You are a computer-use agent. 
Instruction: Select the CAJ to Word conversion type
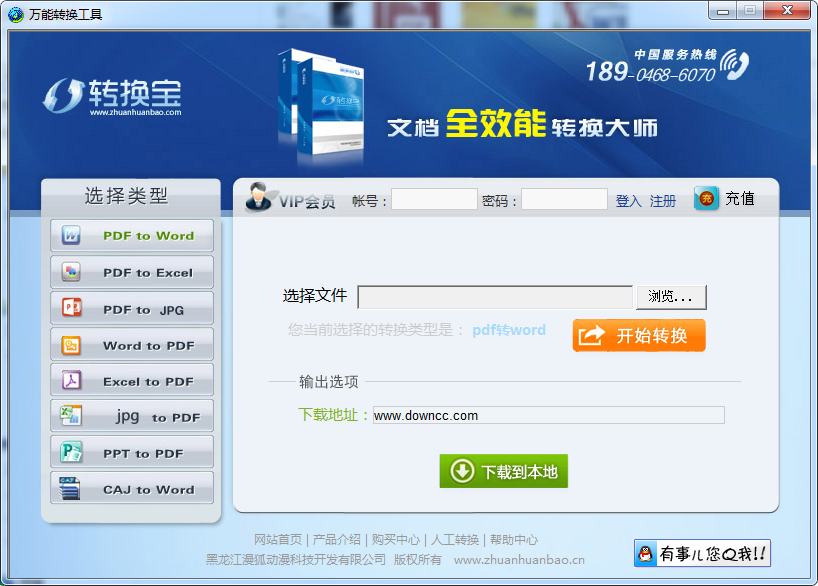[x=131, y=488]
